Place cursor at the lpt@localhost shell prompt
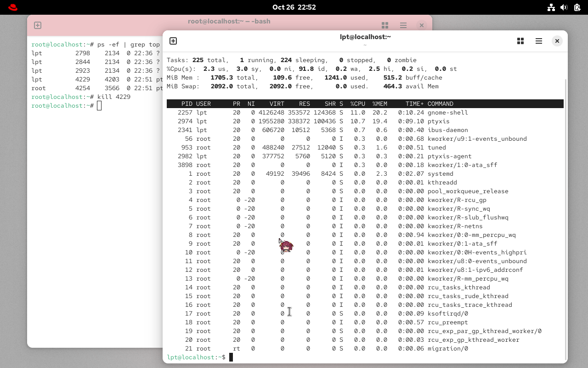The width and height of the screenshot is (588, 368). coord(231,357)
